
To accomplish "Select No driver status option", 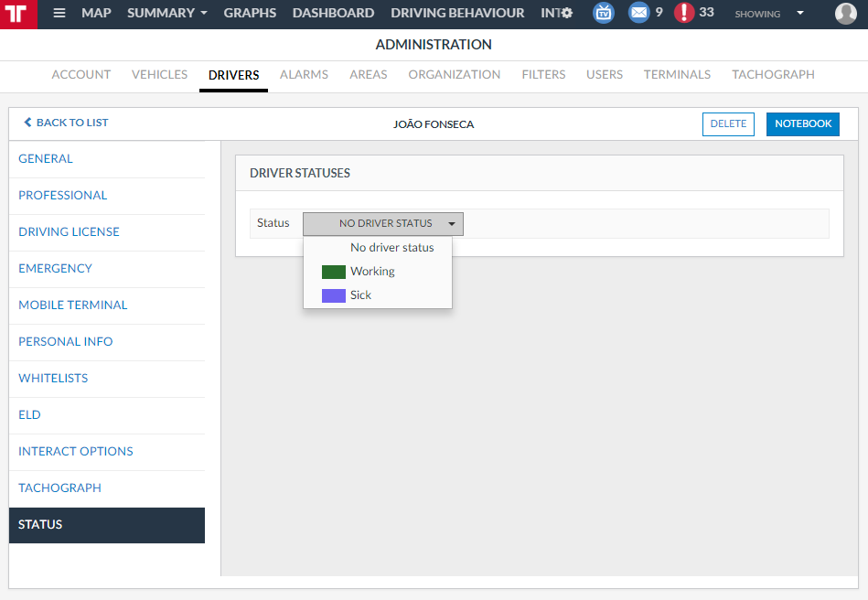I will point(391,248).
